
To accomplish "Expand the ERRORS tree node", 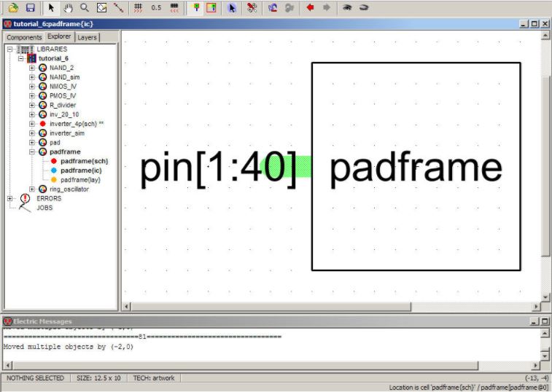I will [x=10, y=198].
